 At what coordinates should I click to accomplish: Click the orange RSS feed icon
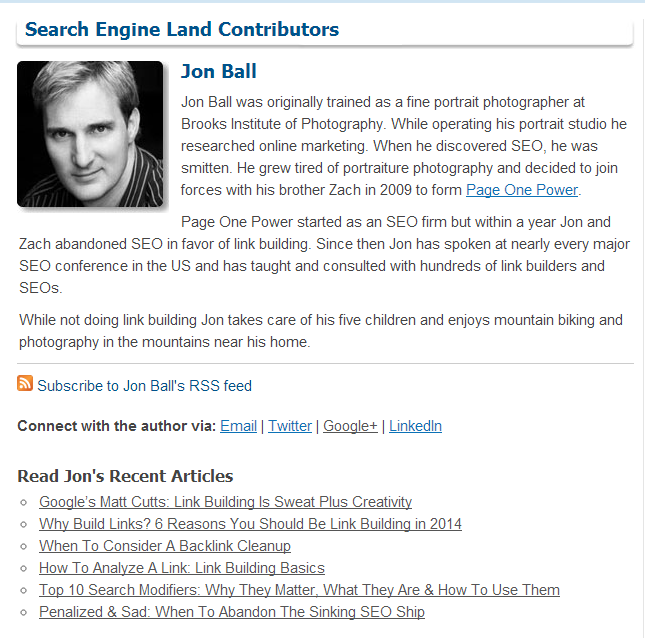coord(25,383)
